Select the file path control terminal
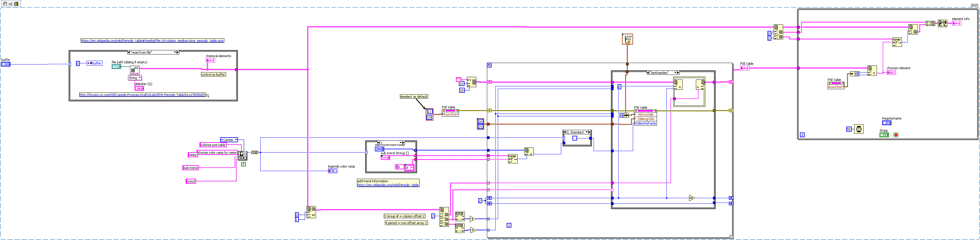Viewport: 980px width, 240px height. pyautogui.click(x=116, y=67)
